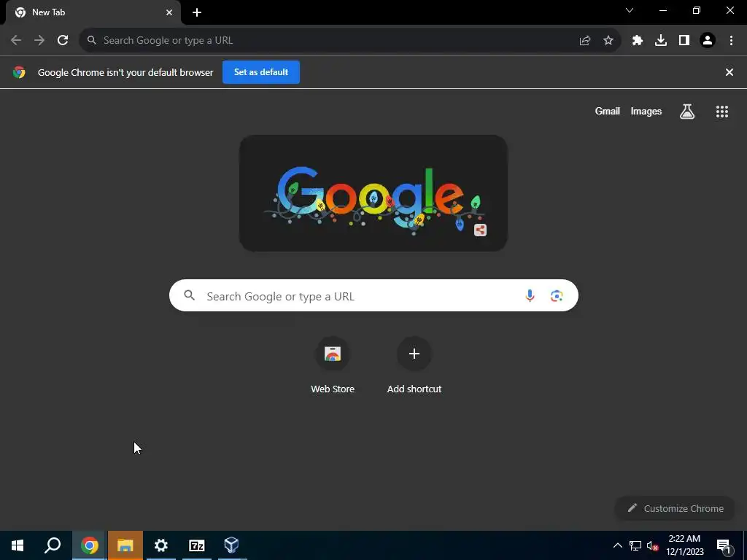Viewport: 747px width, 560px height.
Task: Set Chrome as default browser
Action: [261, 72]
